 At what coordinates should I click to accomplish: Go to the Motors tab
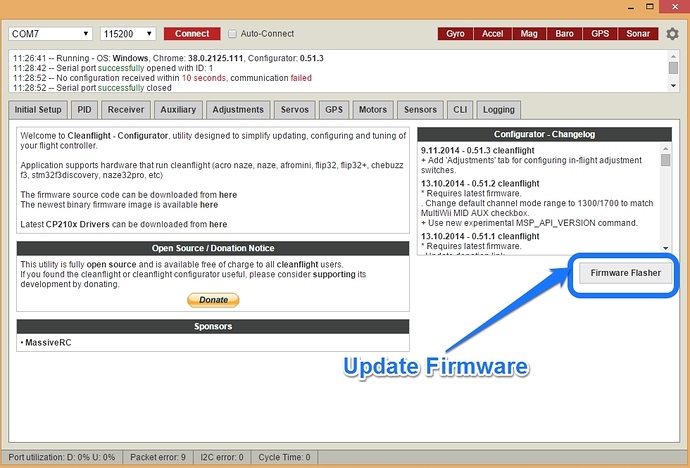click(373, 110)
